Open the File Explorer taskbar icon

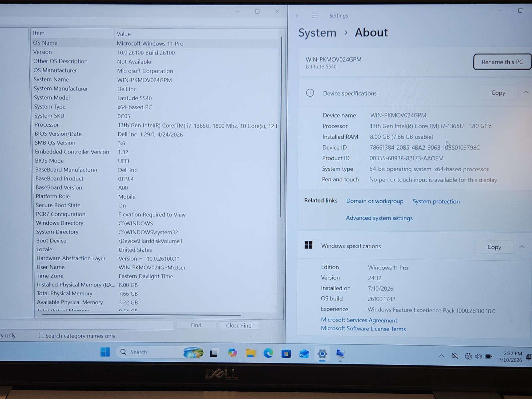(x=250, y=353)
